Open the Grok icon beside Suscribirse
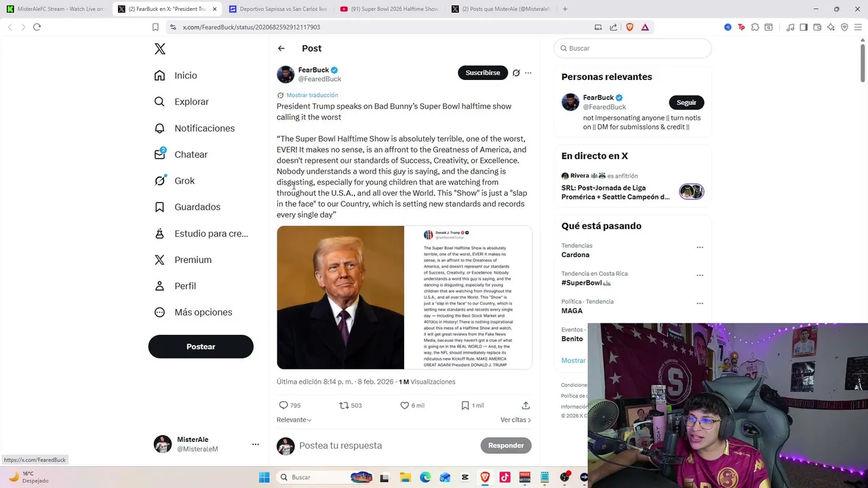The image size is (868, 488). coord(516,73)
